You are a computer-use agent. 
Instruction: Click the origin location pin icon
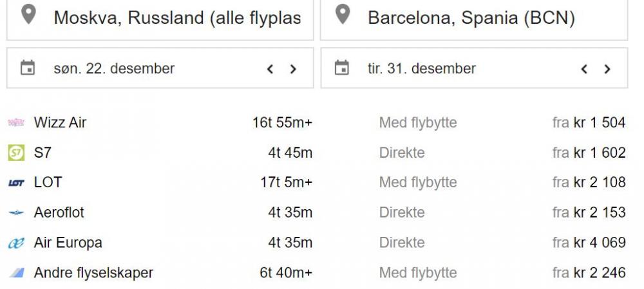pyautogui.click(x=28, y=15)
